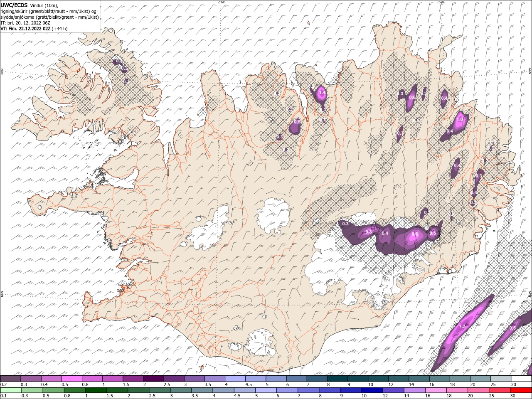The width and height of the screenshot is (532, 399).
Task: Click dark green swatch between 1 and 1.5, lower scale
Action: (x=96, y=390)
